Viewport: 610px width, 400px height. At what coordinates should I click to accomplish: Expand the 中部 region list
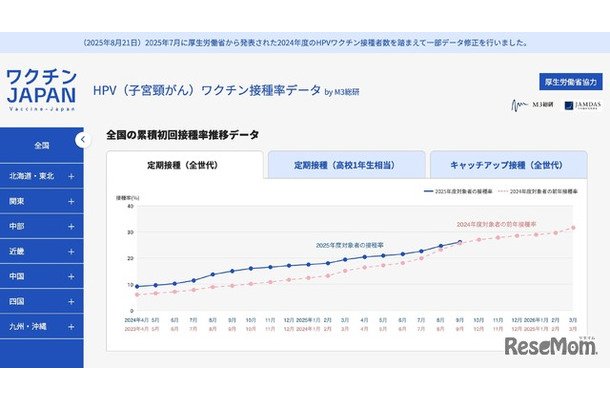tap(41, 226)
